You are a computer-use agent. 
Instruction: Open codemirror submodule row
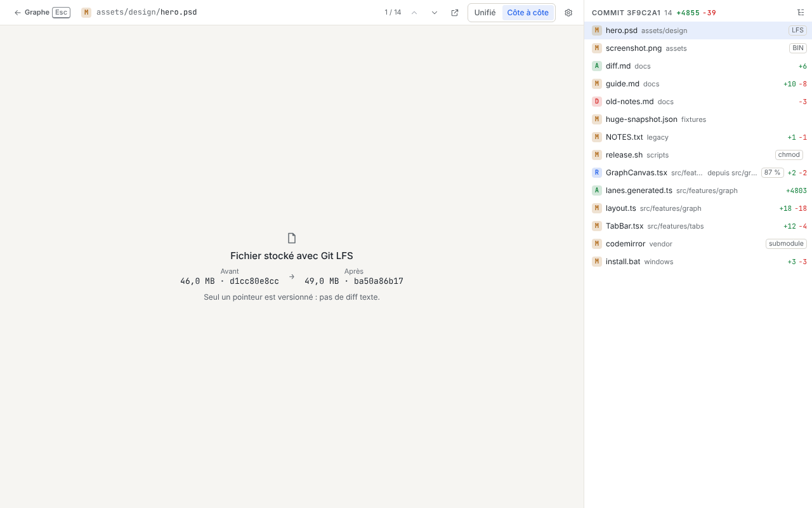[698, 244]
